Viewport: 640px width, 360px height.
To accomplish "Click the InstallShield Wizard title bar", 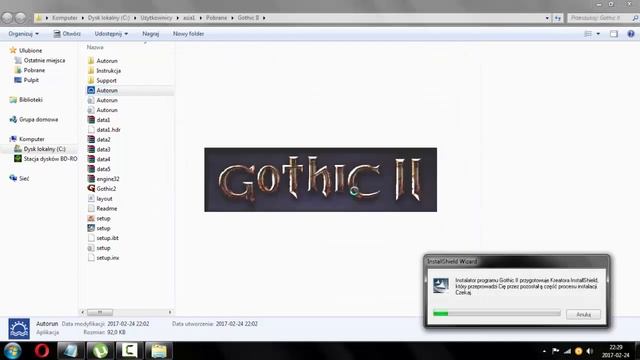I will tap(517, 261).
